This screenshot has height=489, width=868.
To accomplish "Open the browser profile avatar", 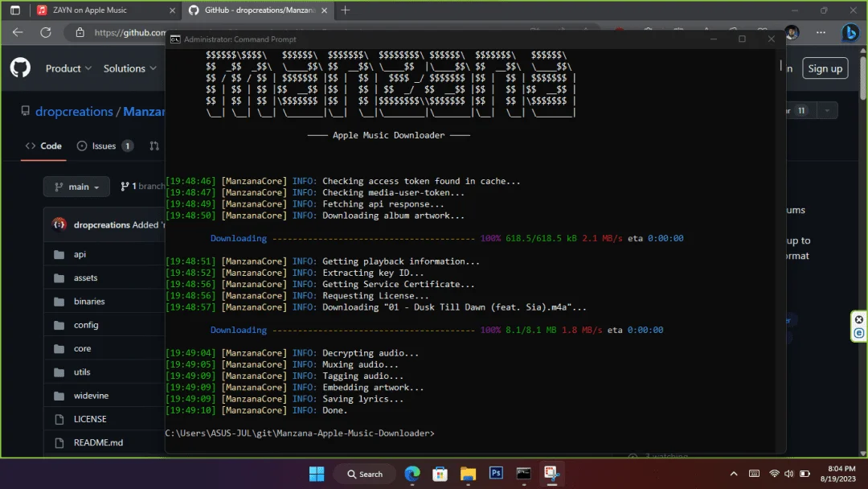I will click(792, 33).
